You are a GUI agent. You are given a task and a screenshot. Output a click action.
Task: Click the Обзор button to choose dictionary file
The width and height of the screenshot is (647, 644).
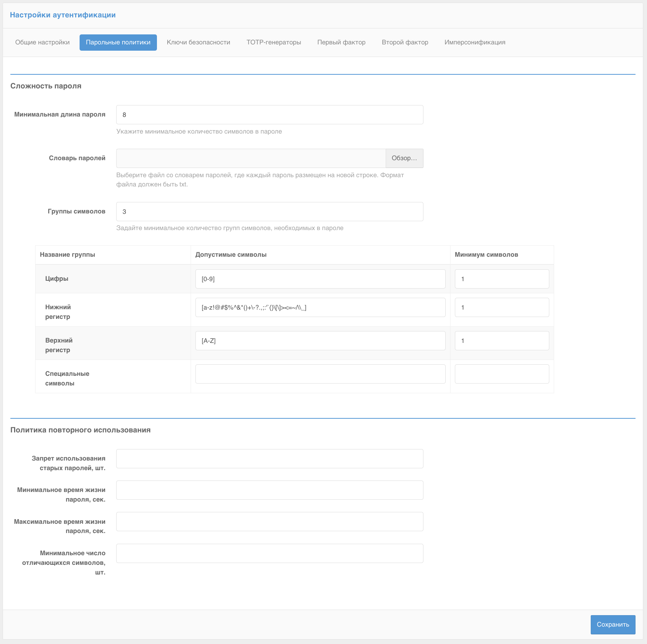pos(404,158)
